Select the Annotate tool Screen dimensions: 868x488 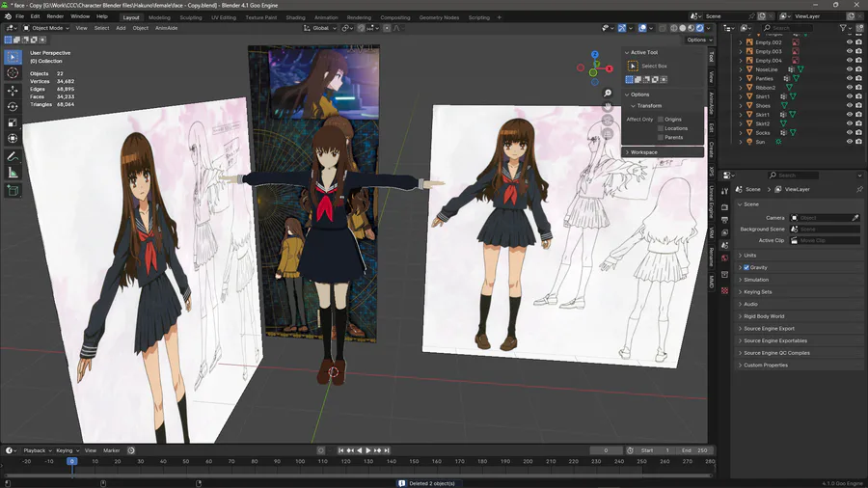point(13,157)
